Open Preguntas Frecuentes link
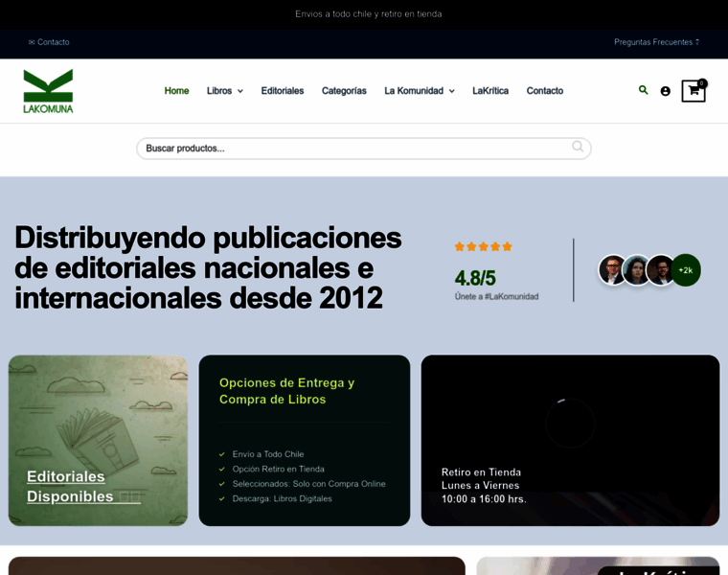Viewport: 728px width, 575px height. (656, 42)
